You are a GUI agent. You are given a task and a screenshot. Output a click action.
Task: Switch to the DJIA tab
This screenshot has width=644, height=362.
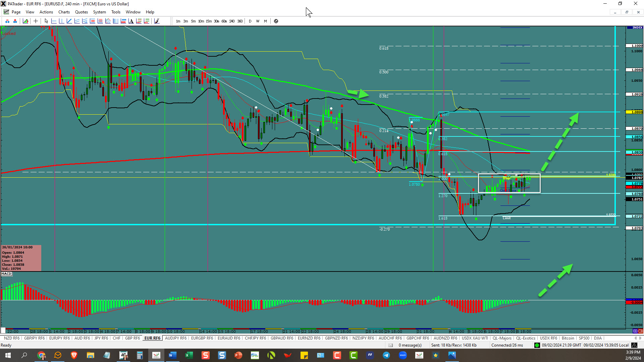point(598,338)
